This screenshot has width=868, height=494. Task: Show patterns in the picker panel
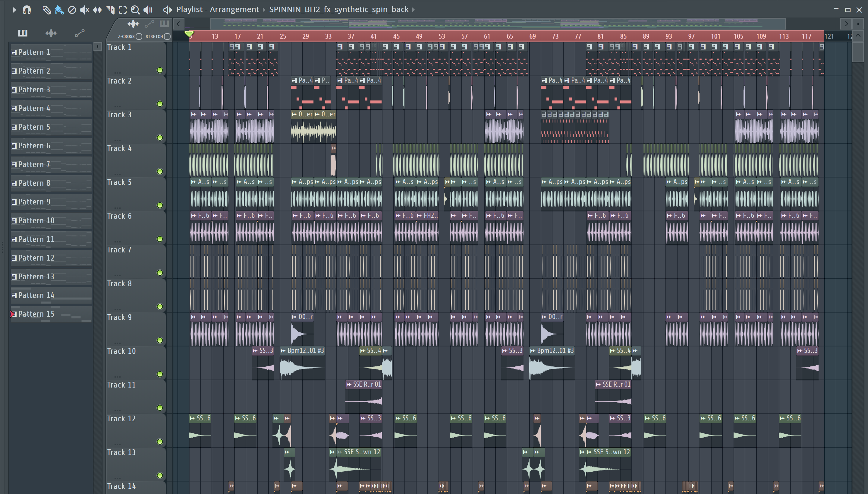click(23, 33)
